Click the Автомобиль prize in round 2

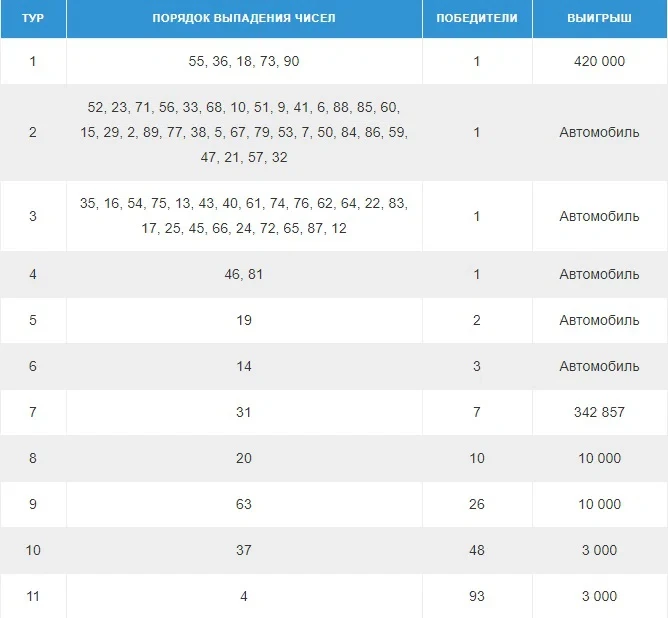click(599, 132)
